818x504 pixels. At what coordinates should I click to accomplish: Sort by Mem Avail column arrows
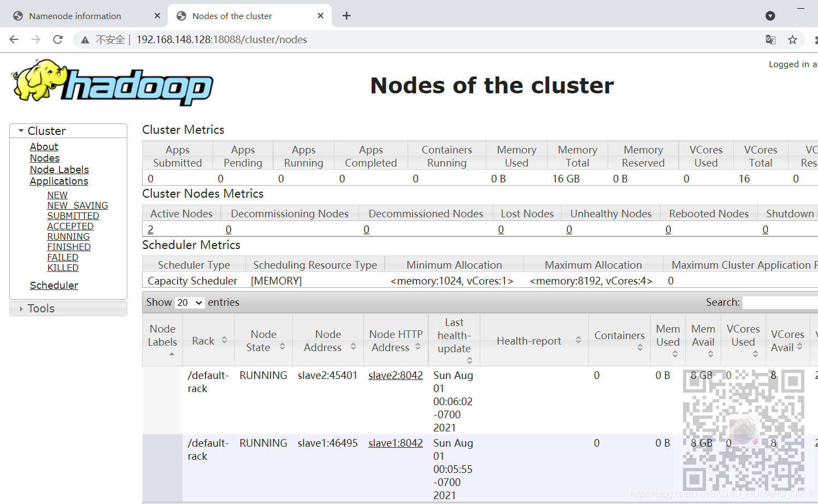[710, 354]
